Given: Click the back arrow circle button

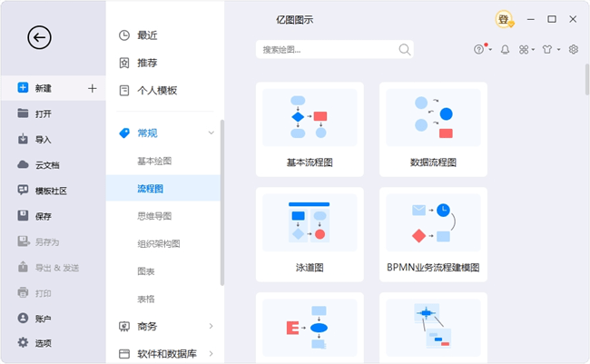Looking at the screenshot, I should (x=40, y=37).
